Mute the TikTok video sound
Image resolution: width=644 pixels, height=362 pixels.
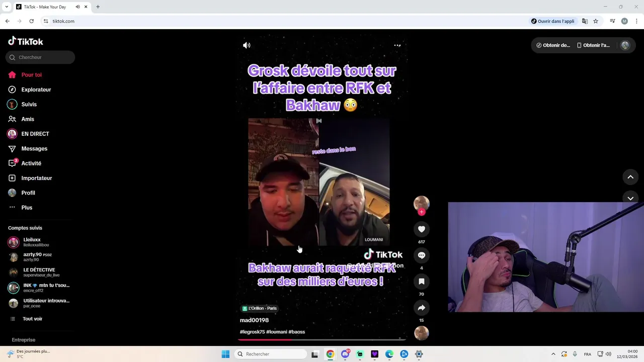point(247,45)
